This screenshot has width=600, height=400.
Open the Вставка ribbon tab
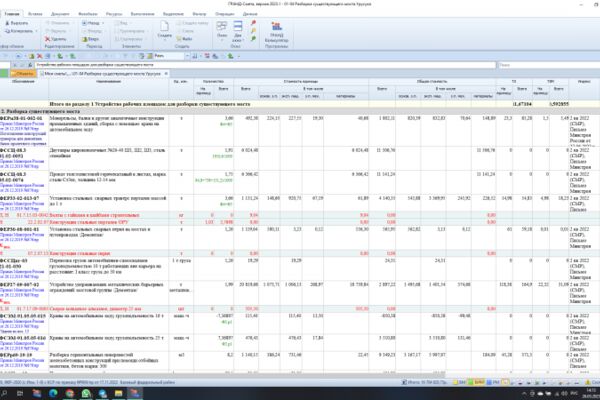35,14
